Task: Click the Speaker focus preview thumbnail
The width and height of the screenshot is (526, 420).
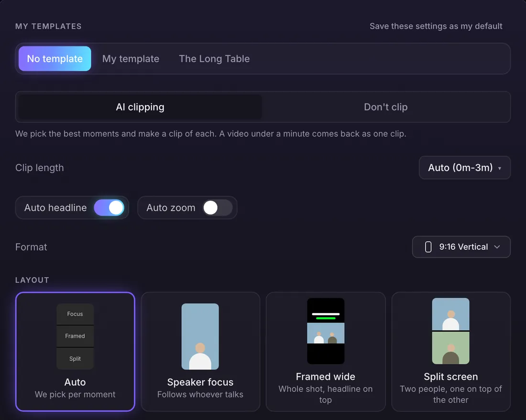Action: pos(200,336)
